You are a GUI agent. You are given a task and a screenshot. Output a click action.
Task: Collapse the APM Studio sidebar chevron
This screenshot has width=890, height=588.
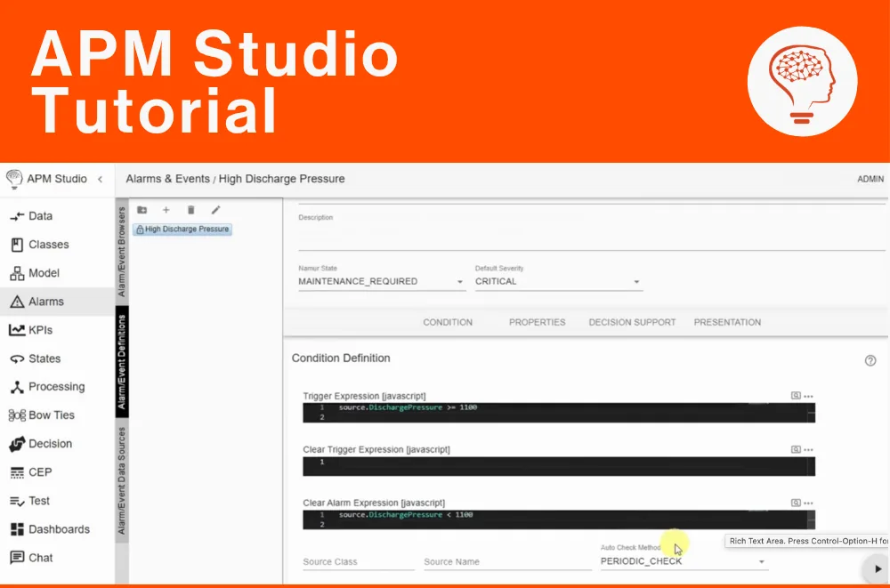[x=100, y=180]
